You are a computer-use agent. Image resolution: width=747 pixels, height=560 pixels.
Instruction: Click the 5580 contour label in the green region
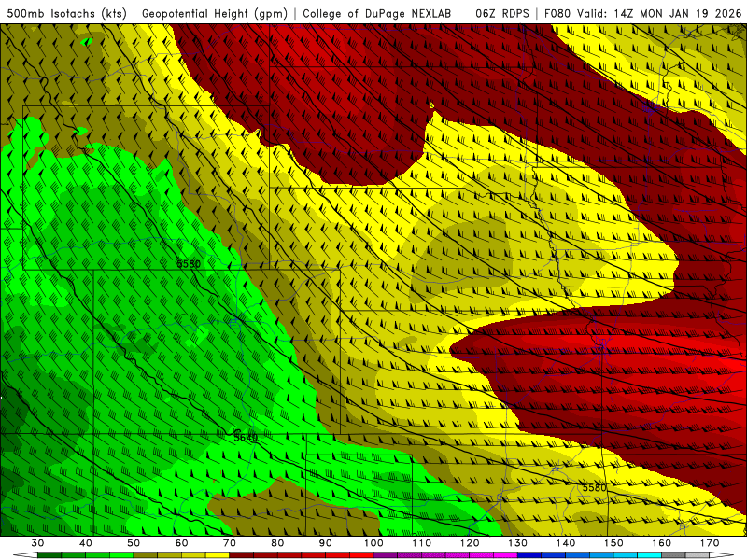[x=189, y=264]
